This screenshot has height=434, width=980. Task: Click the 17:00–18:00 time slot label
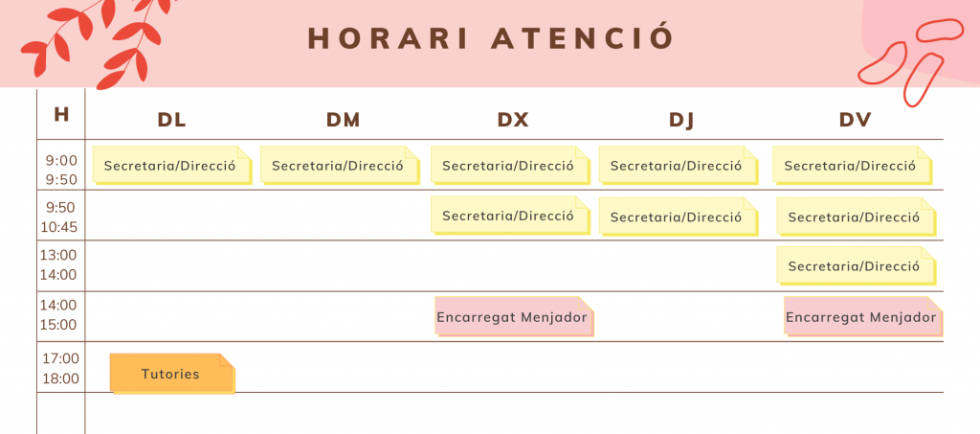60,368
